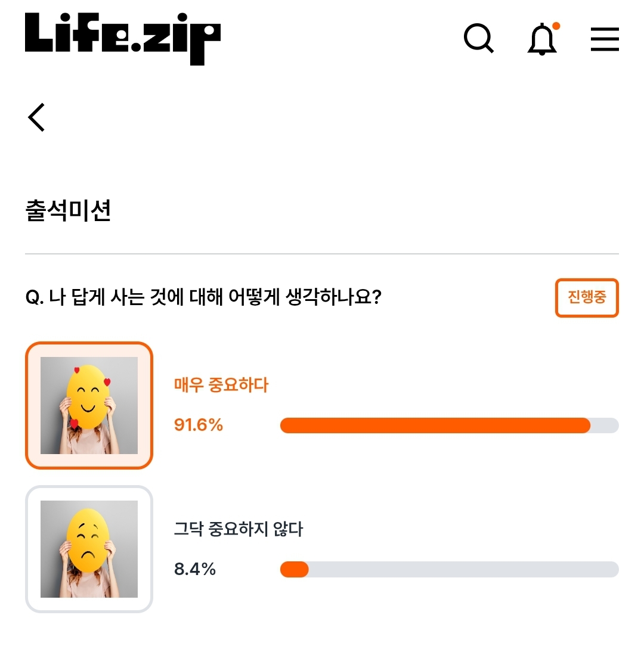The width and height of the screenshot is (644, 671).
Task: Click the 8.4% percentage label
Action: click(195, 569)
